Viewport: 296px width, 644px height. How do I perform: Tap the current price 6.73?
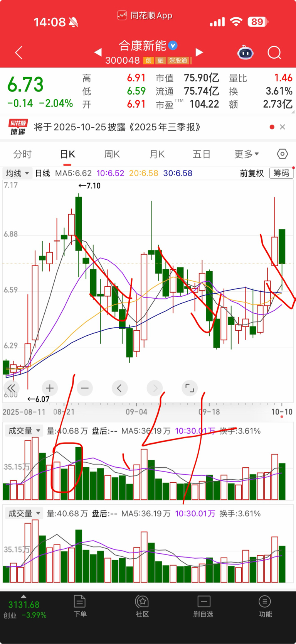(25, 85)
